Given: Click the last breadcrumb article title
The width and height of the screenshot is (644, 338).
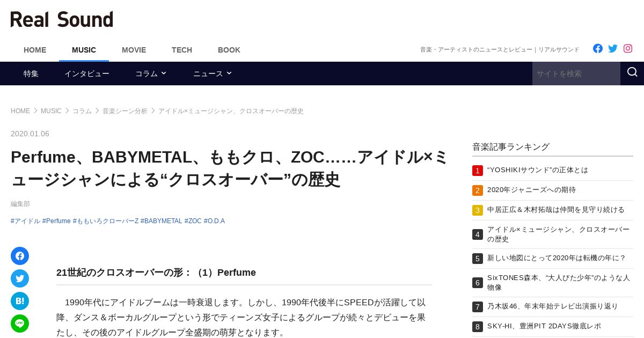Looking at the screenshot, I should (231, 111).
